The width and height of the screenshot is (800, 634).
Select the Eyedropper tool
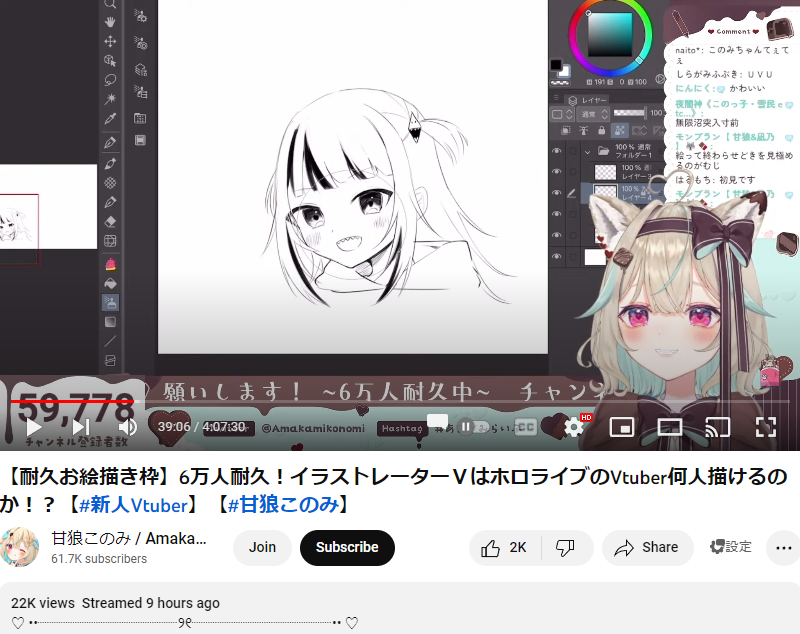point(110,118)
